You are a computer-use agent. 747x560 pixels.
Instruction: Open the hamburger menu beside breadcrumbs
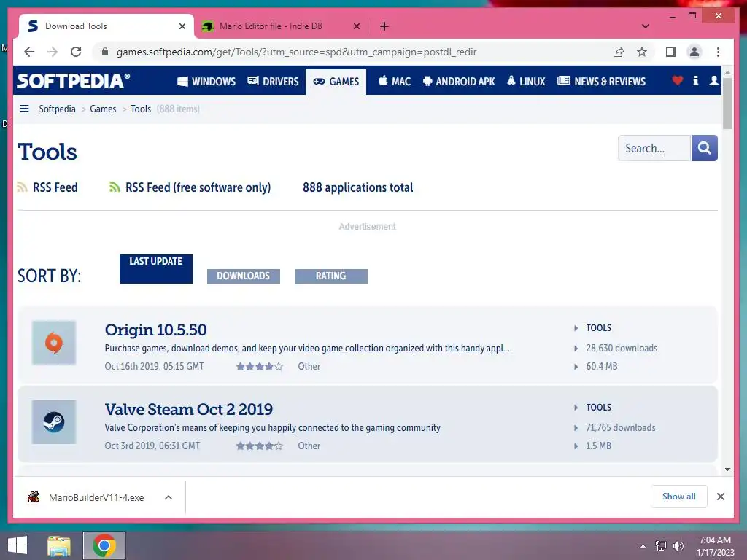coord(24,109)
